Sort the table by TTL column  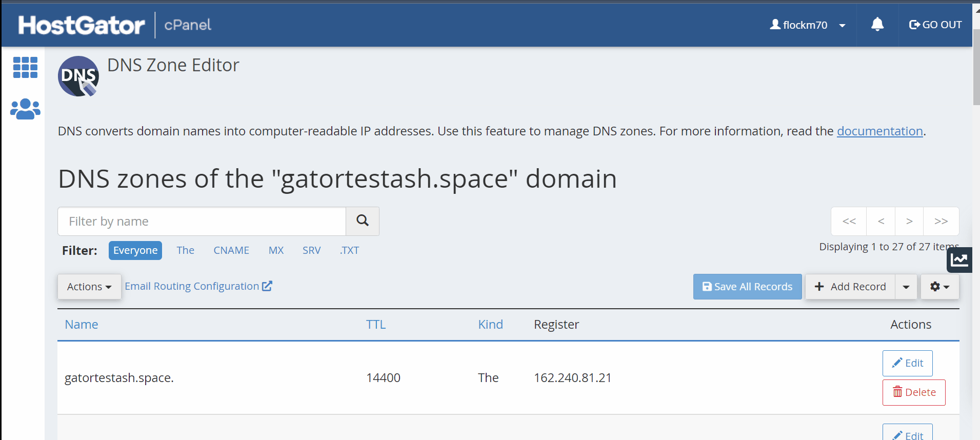coord(376,325)
